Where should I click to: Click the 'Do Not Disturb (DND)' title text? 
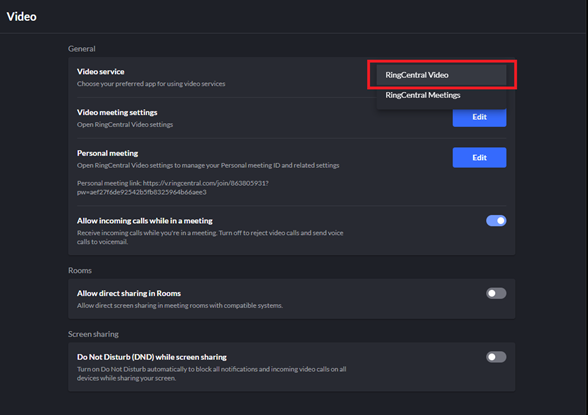pos(152,357)
